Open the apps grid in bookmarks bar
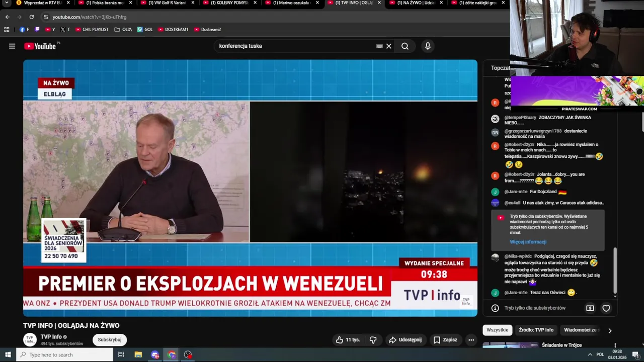Screen dimensions: 644x362 (x=7, y=30)
